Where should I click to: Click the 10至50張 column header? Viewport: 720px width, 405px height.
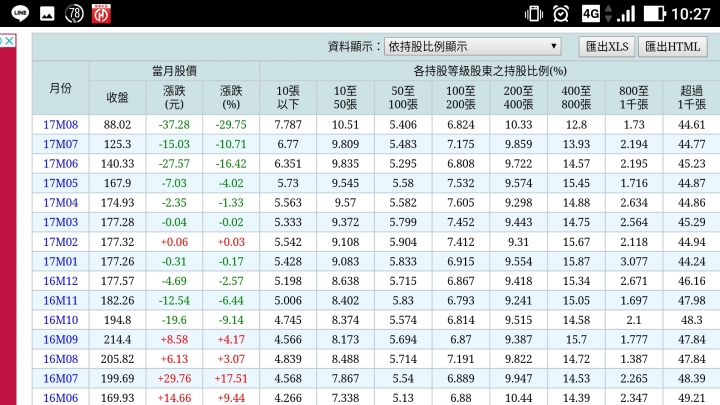pyautogui.click(x=345, y=97)
